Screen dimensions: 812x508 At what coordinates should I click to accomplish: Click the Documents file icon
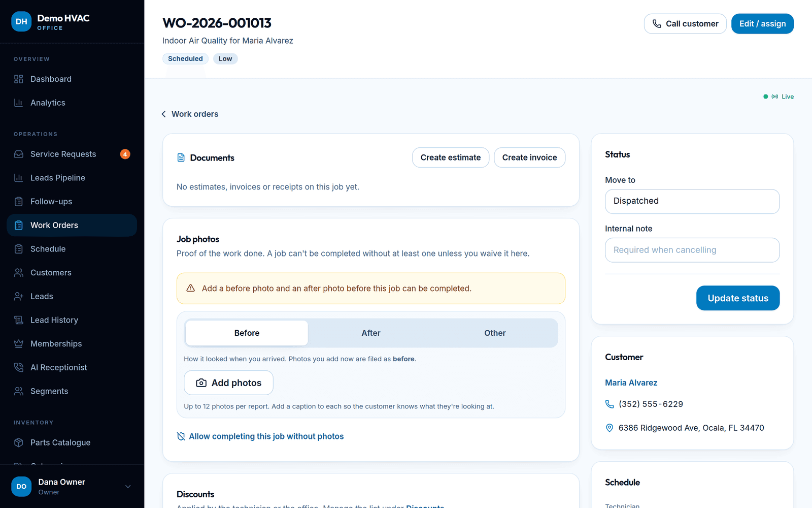pos(181,157)
